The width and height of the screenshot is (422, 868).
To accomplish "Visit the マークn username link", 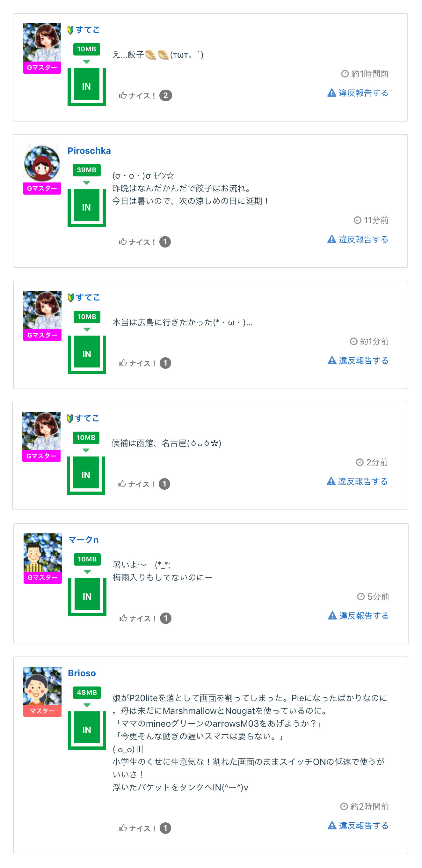I will pyautogui.click(x=84, y=539).
